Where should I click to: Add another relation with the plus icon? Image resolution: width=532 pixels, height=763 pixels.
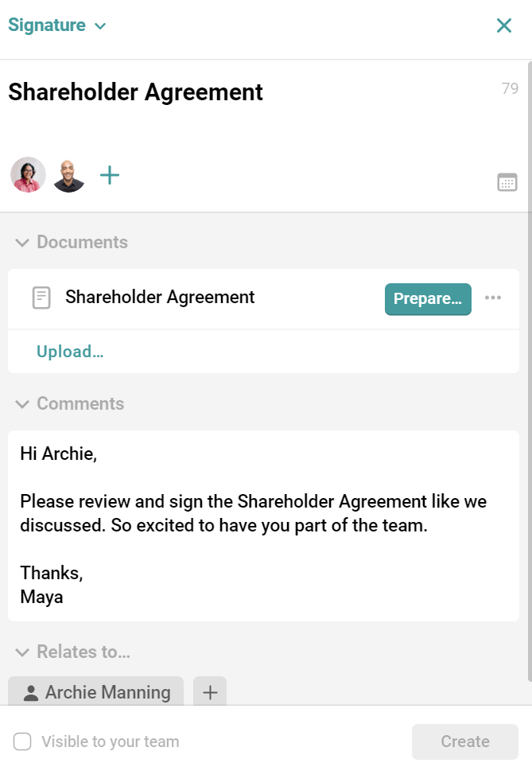(209, 692)
